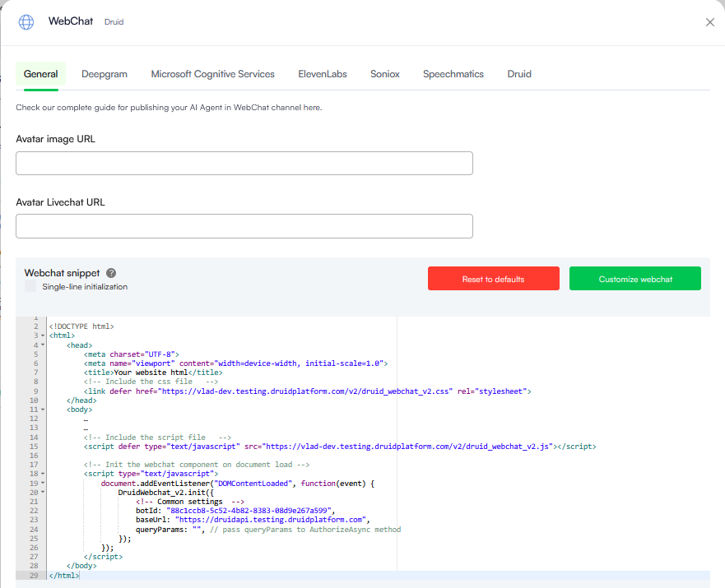Open the Speechmatics tab
725x588 pixels.
453,74
